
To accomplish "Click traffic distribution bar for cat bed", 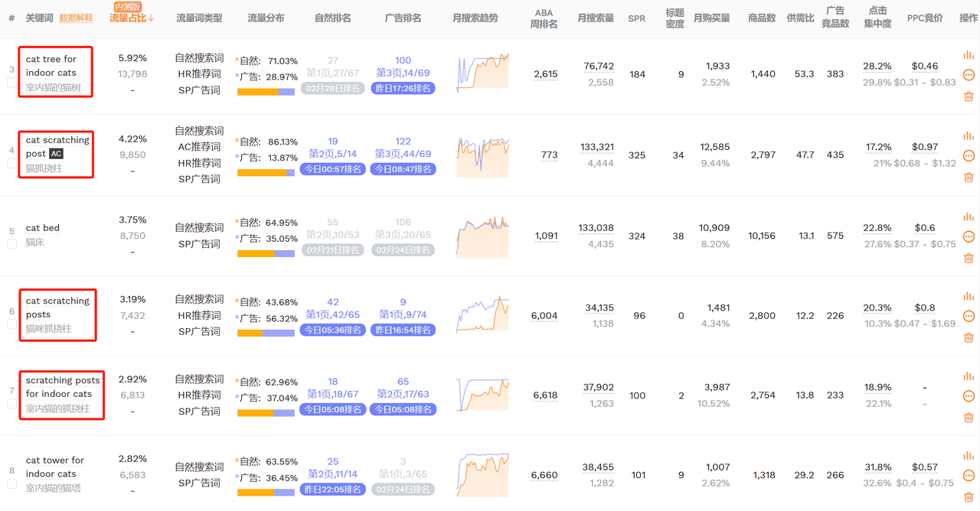I will click(266, 253).
